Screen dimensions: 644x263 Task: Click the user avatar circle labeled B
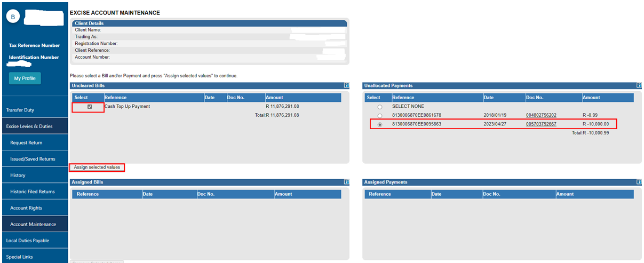[x=14, y=17]
